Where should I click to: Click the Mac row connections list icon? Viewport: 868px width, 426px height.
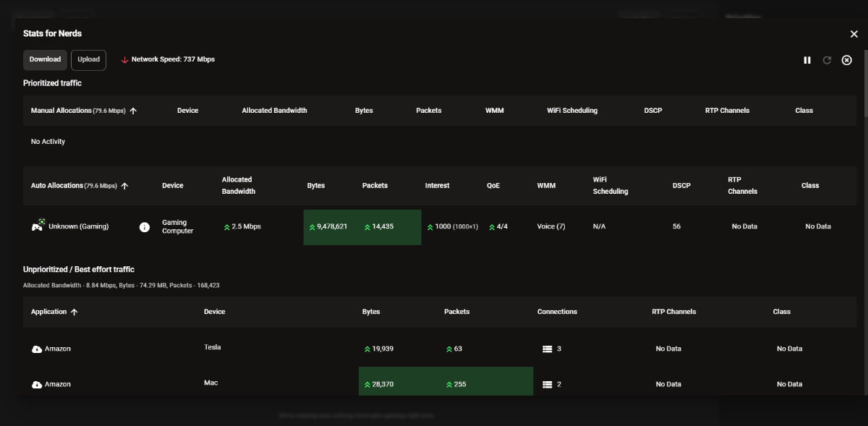click(x=548, y=384)
